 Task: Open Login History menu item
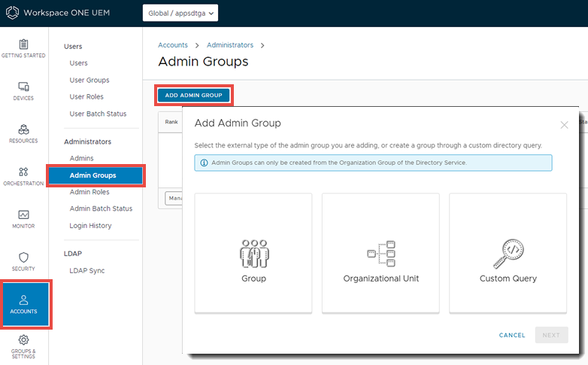point(90,225)
